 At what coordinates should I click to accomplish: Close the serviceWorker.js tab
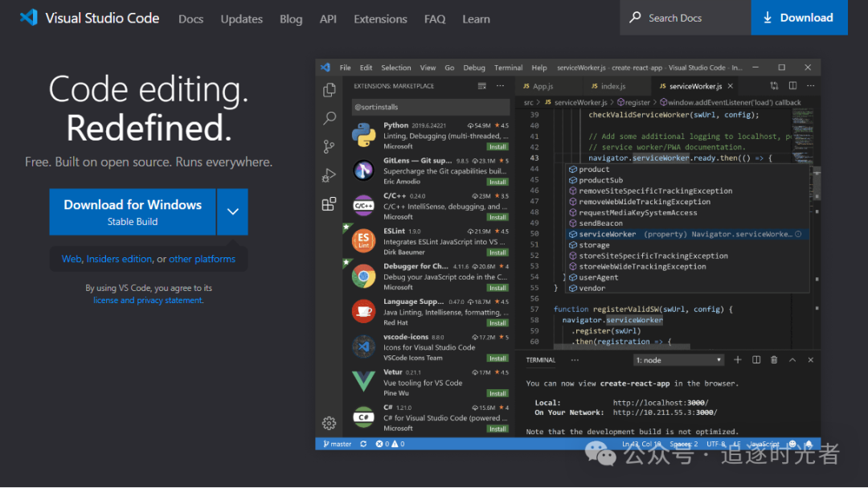730,86
